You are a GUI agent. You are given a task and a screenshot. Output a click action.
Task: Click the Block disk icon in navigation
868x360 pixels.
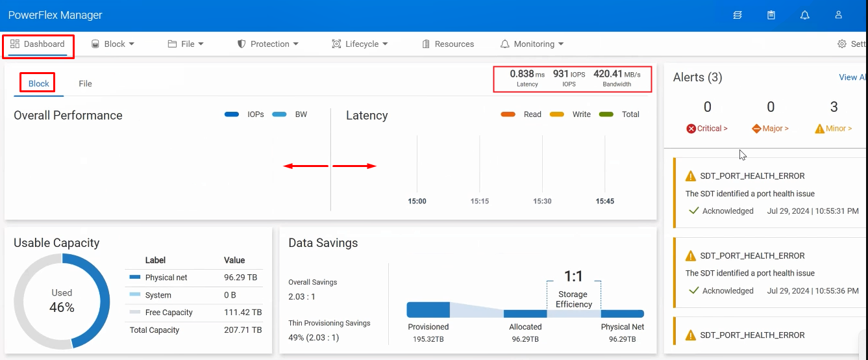tap(95, 44)
